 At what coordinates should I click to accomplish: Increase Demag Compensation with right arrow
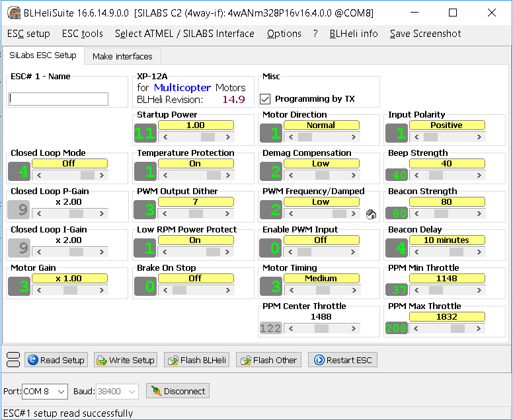[354, 176]
